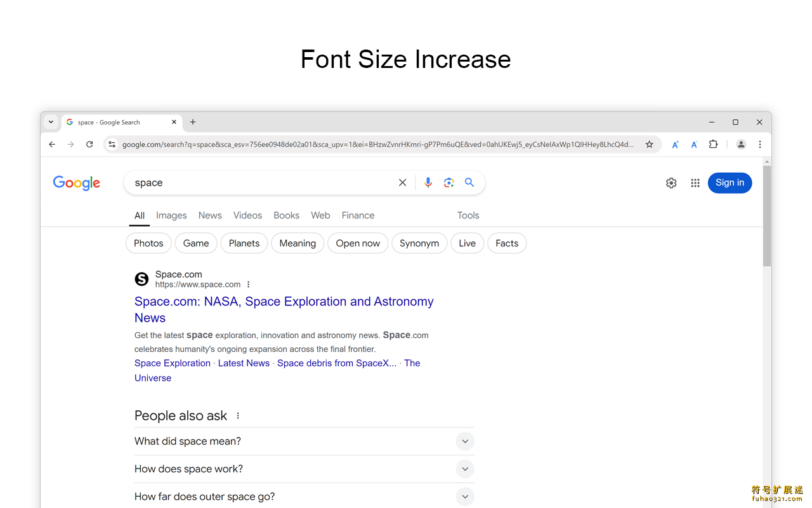
Task: Expand "How does space work?" question
Action: tap(465, 469)
